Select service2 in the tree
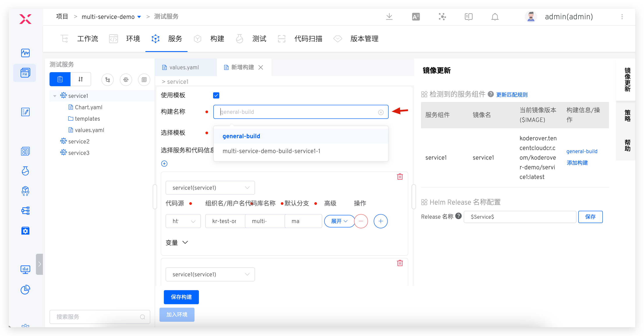This screenshot has width=644, height=336. tap(75, 141)
